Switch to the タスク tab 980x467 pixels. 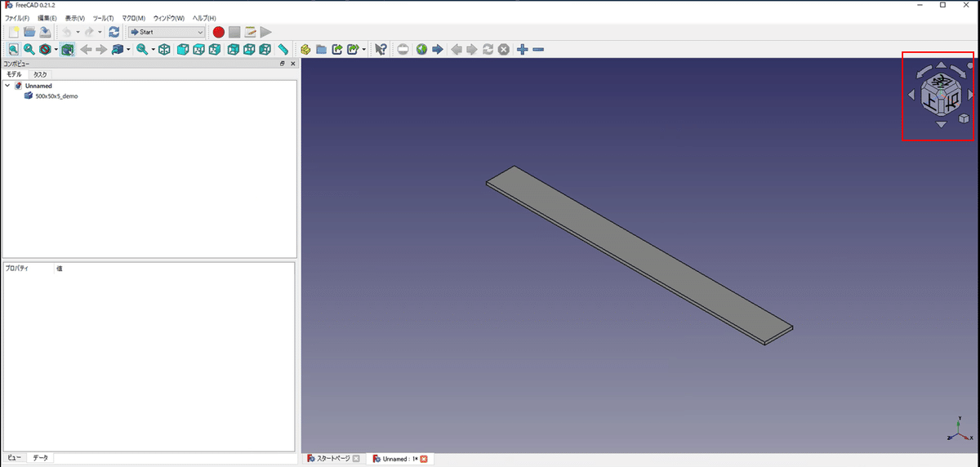point(40,74)
